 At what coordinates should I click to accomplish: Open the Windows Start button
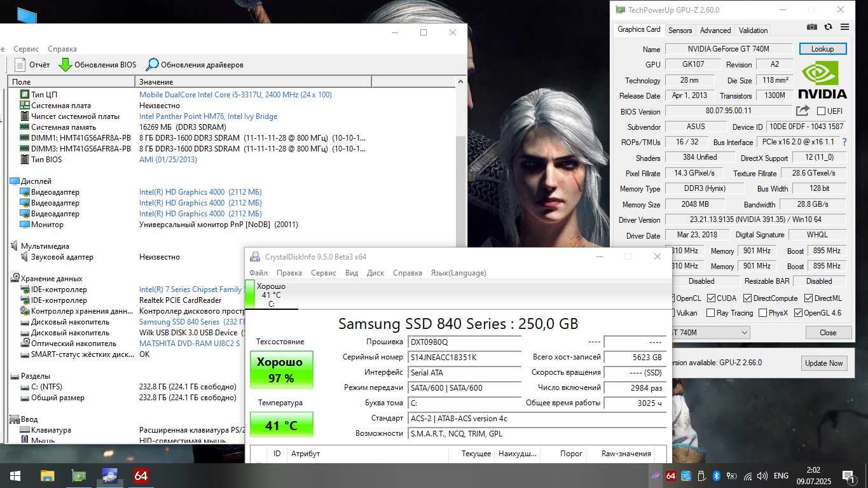15,475
